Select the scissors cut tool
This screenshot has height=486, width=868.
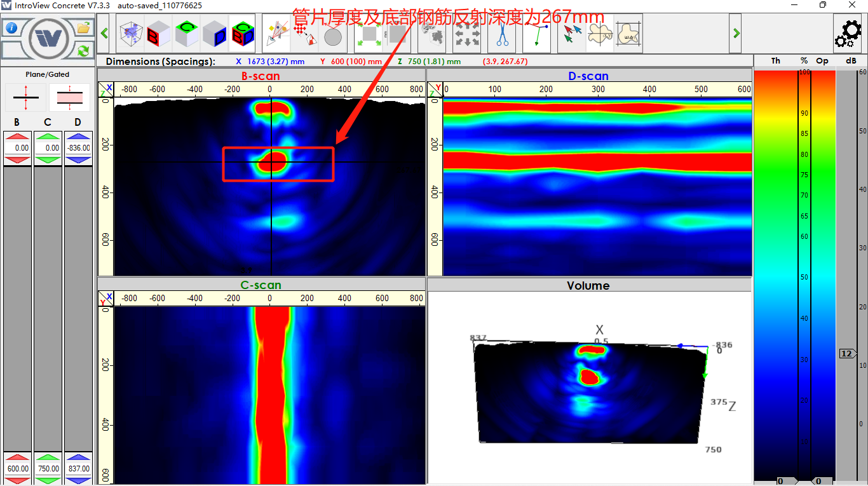pyautogui.click(x=502, y=34)
